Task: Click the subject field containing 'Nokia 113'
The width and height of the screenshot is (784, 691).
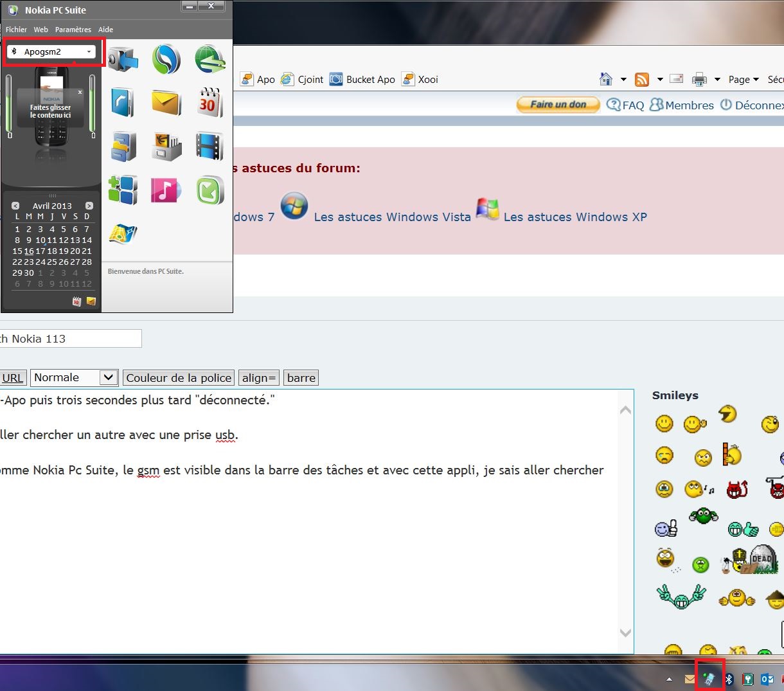Action: click(x=71, y=339)
